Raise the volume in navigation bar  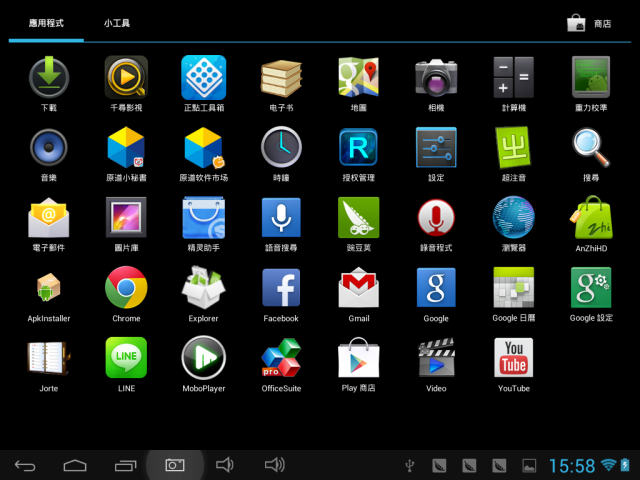(275, 465)
